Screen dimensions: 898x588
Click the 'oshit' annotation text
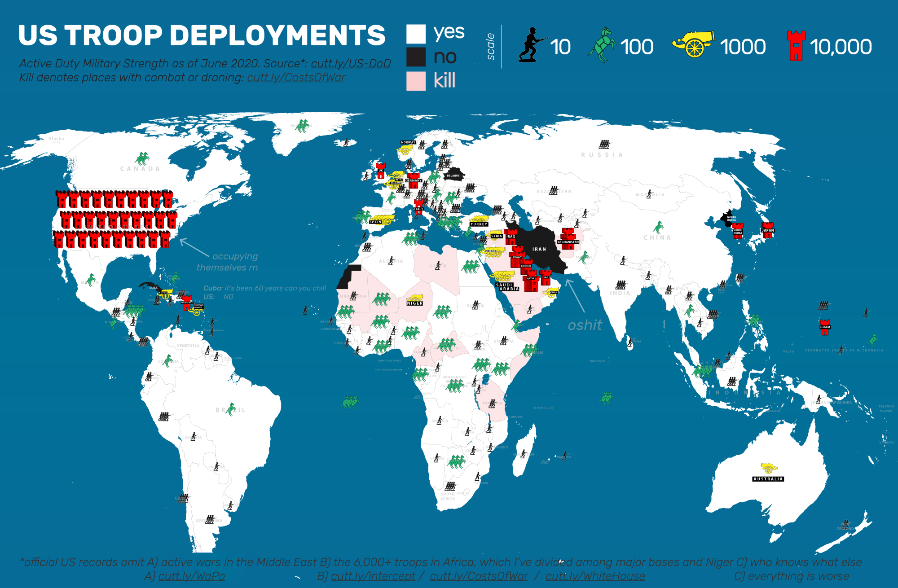(x=585, y=325)
